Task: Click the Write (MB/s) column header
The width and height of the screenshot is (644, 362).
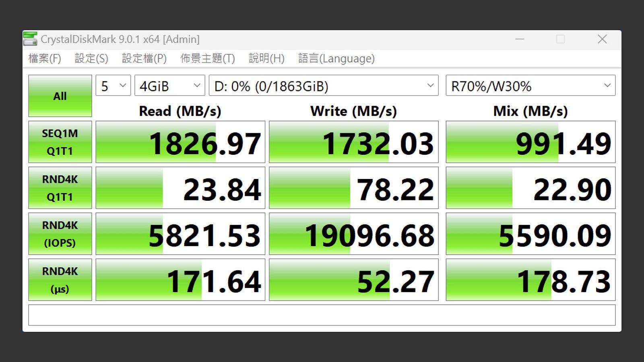Action: click(354, 111)
